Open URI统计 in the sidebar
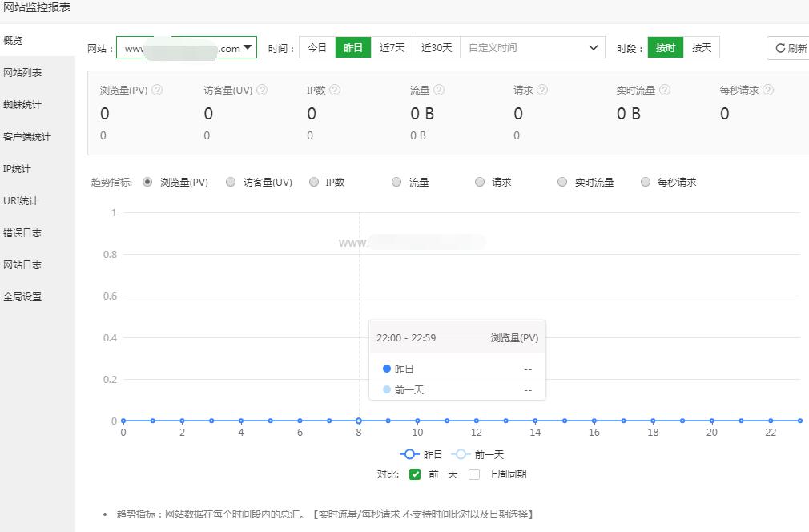Screen dimensions: 809x532 [x=37, y=200]
